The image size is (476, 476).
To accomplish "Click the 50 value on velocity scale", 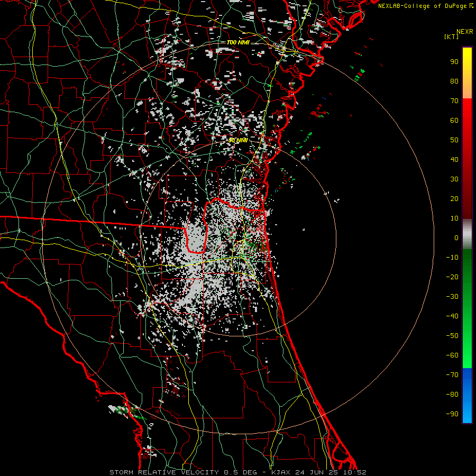I will pos(454,140).
